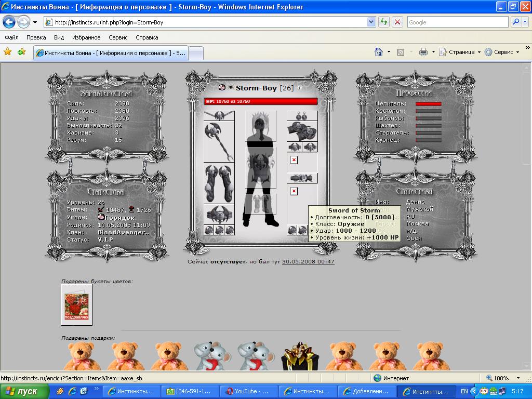Go back with the browser Back button
The width and height of the screenshot is (532, 399).
[x=9, y=22]
